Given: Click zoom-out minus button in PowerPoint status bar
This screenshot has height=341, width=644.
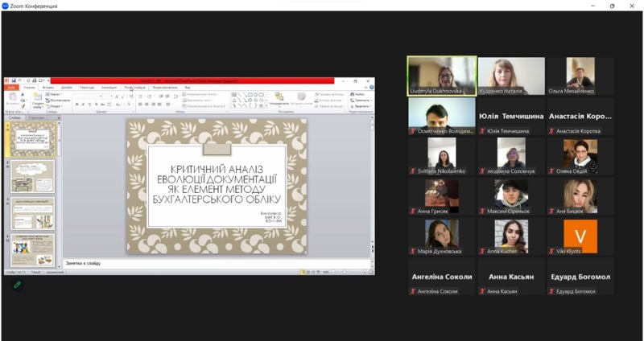Looking at the screenshot, I should [x=333, y=272].
